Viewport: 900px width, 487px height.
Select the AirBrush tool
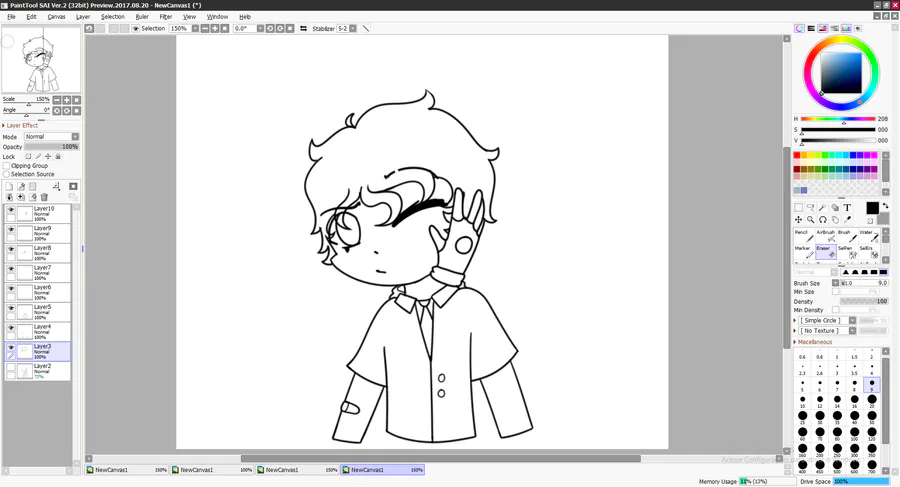click(x=826, y=236)
